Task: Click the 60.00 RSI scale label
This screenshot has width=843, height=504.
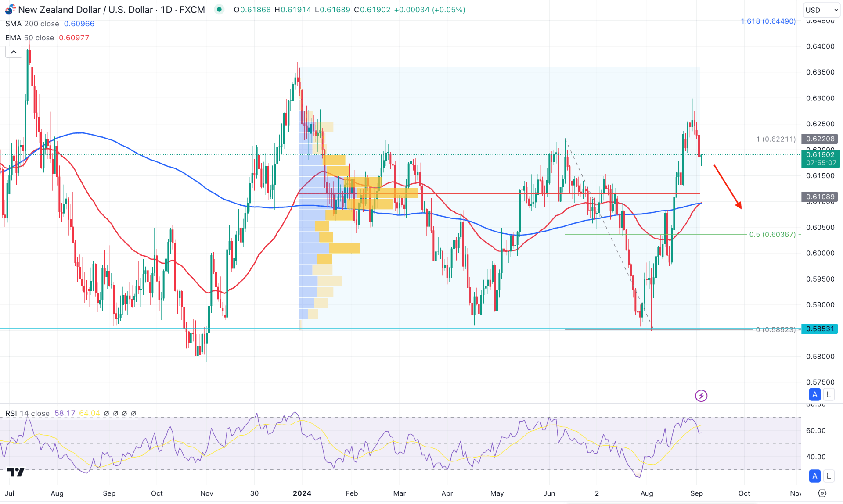Action: (x=816, y=431)
